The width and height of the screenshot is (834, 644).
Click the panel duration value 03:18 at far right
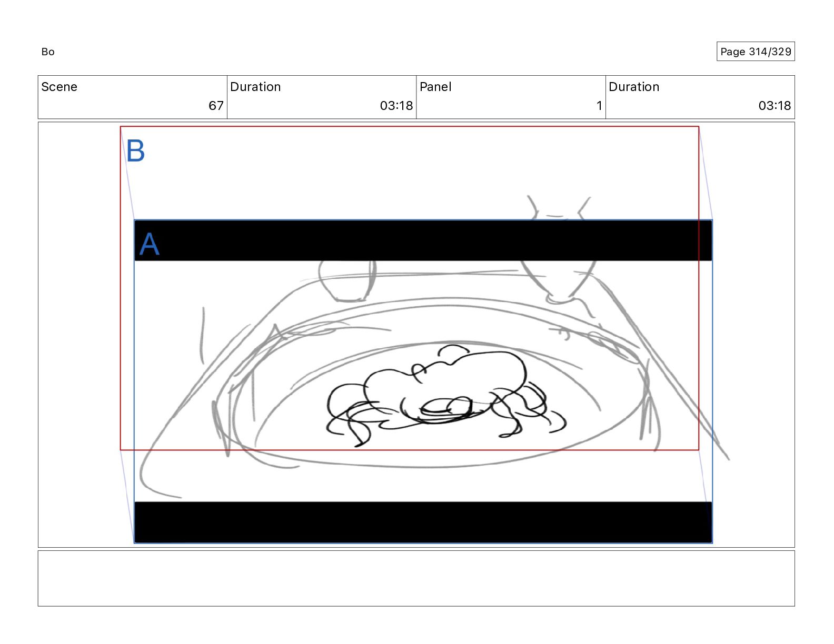[x=775, y=106]
